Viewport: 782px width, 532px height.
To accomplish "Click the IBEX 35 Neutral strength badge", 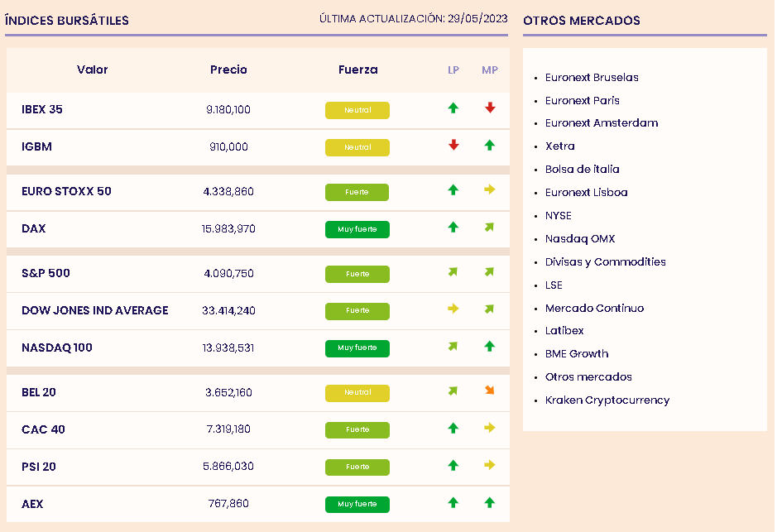I will pos(357,110).
